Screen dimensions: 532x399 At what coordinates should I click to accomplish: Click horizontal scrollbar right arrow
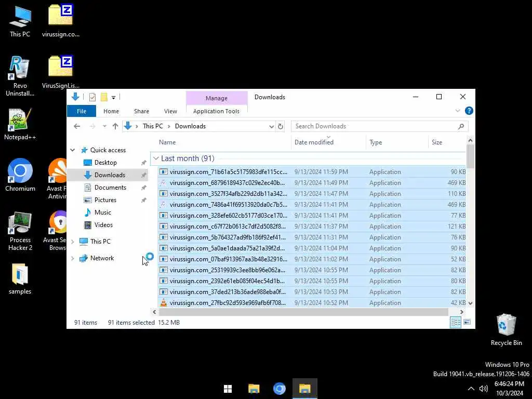tap(461, 312)
